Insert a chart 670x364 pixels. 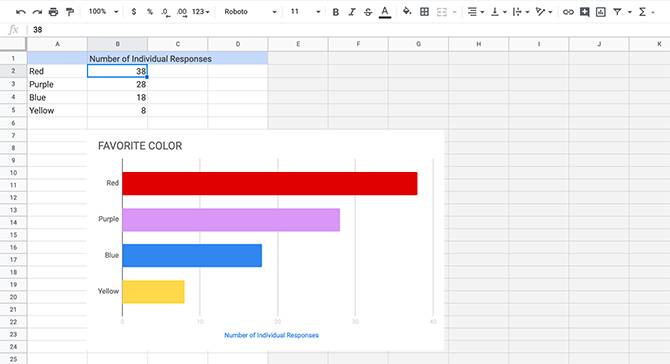(601, 12)
